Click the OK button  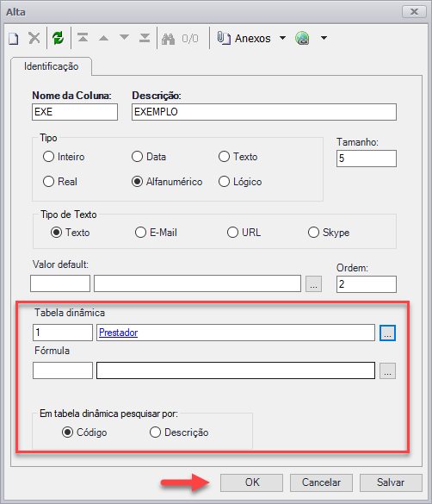251,482
